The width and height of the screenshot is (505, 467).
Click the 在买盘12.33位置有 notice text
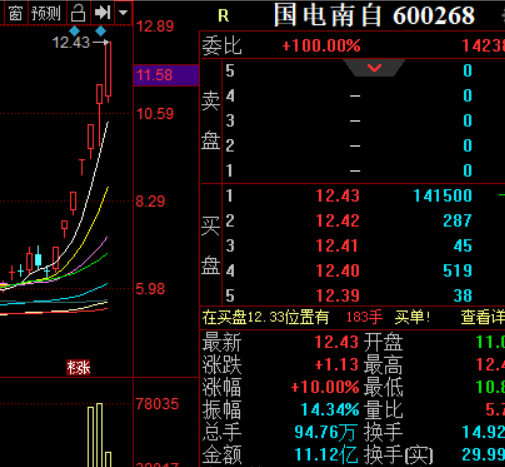[266, 317]
